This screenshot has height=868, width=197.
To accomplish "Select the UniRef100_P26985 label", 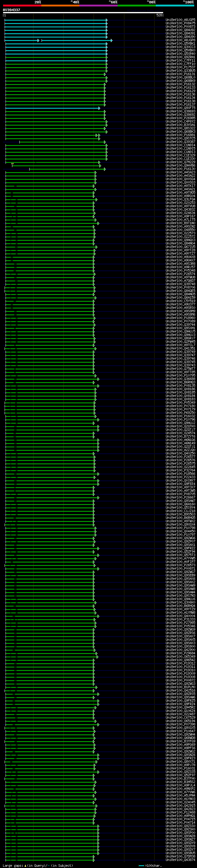I will (180, 118).
